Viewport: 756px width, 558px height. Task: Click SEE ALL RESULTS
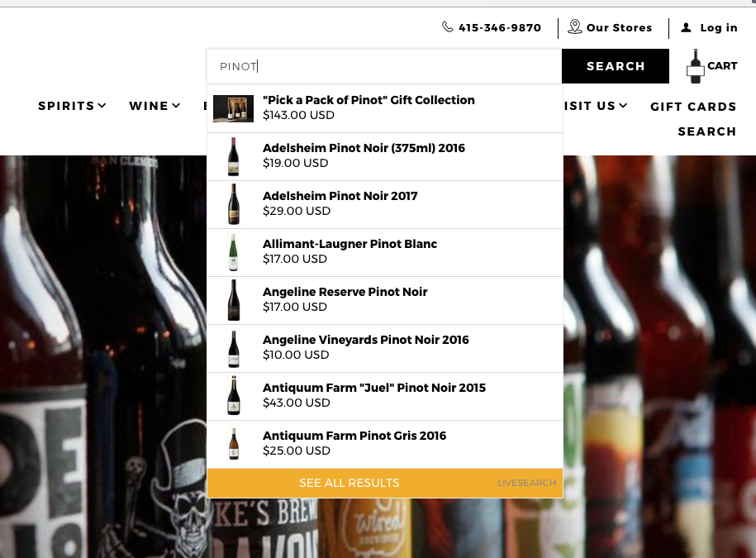[x=349, y=483]
